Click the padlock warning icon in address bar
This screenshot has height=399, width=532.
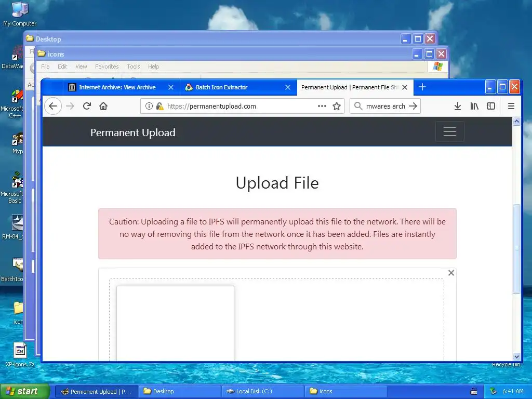[x=159, y=106]
